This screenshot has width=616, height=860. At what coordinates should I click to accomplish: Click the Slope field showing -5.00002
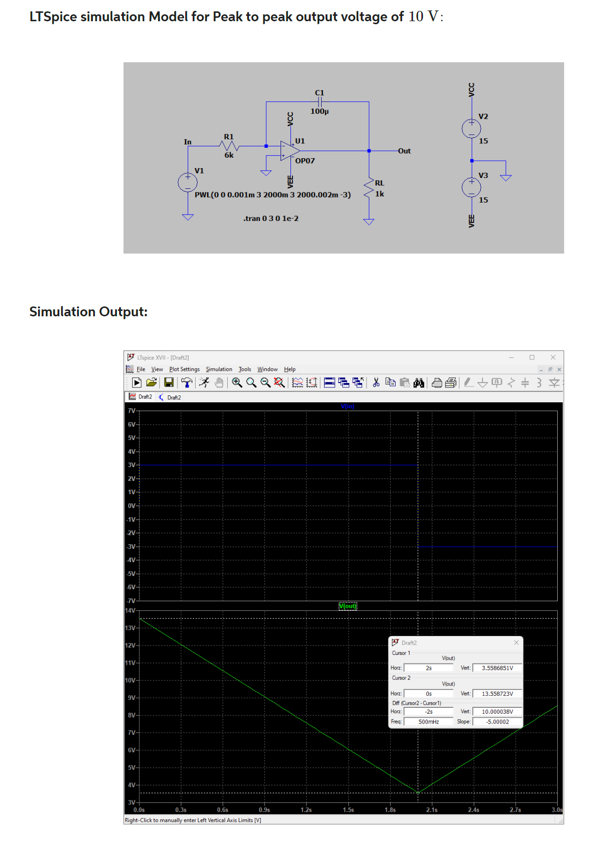(x=497, y=722)
